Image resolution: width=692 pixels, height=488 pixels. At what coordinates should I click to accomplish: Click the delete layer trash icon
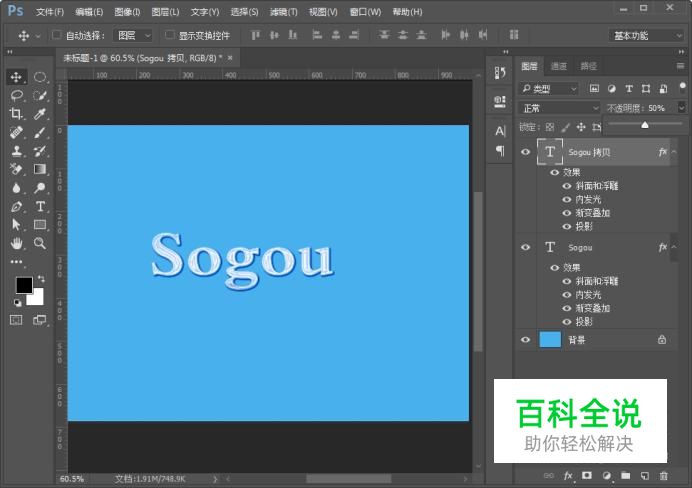pos(663,476)
